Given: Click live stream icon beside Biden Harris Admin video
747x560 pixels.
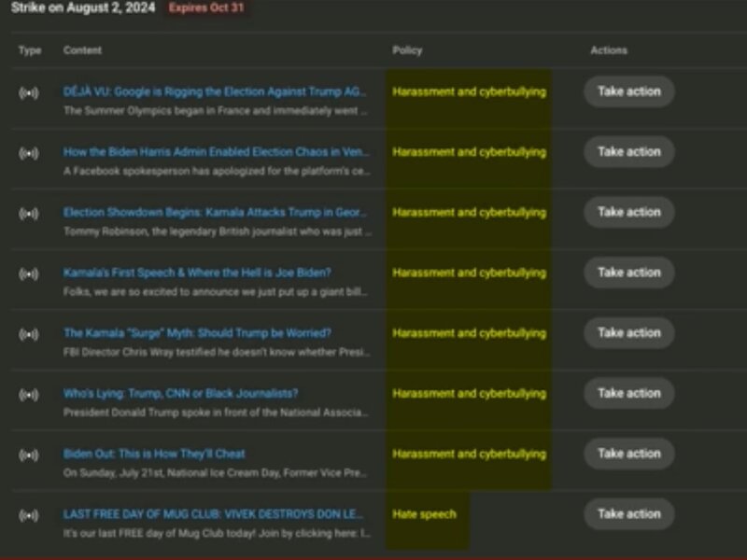Looking at the screenshot, I should 29,153.
